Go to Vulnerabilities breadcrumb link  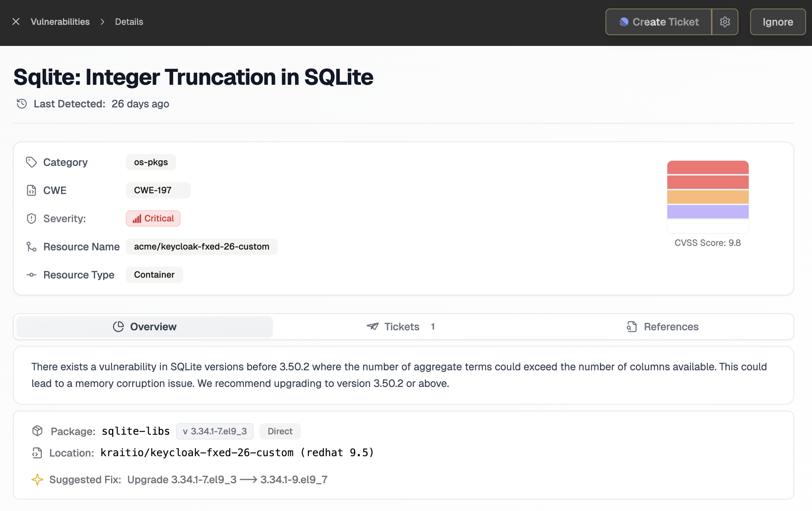[x=60, y=22]
